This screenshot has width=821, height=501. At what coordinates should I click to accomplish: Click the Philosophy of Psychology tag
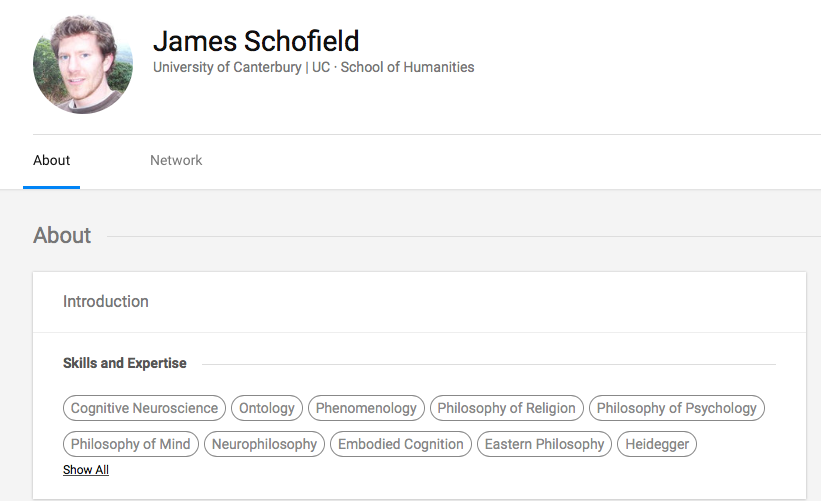677,408
